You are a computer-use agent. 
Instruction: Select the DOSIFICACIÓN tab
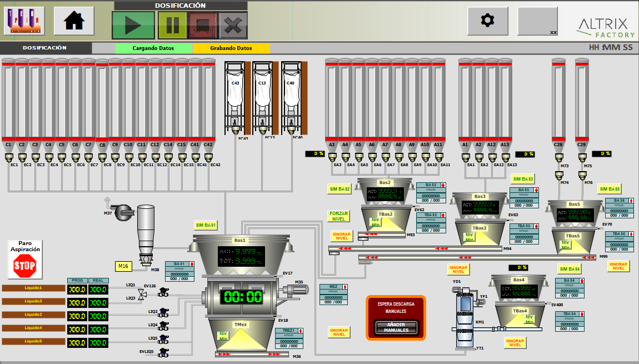[x=44, y=48]
